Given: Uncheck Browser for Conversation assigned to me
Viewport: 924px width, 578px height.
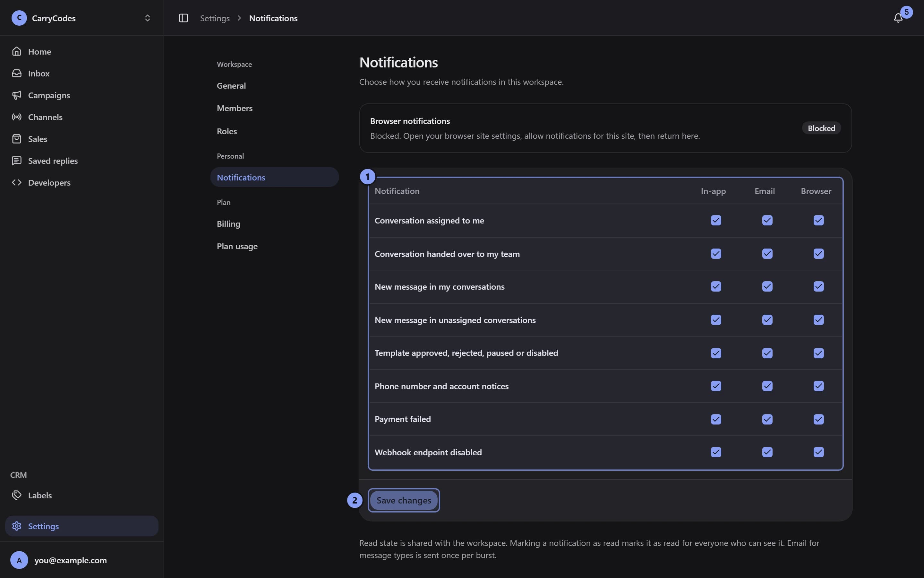Looking at the screenshot, I should [818, 220].
